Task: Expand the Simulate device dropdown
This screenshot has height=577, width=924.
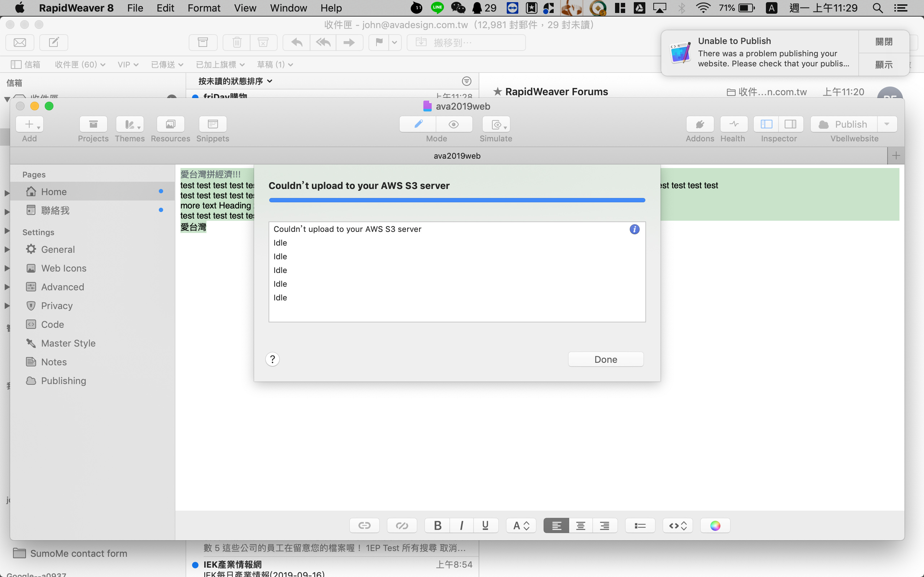Action: 496,124
